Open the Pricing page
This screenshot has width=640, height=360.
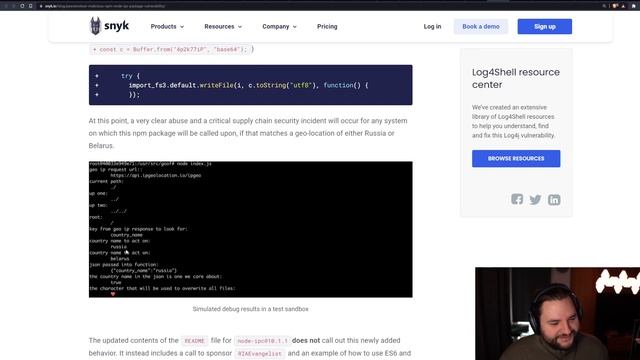pos(327,27)
